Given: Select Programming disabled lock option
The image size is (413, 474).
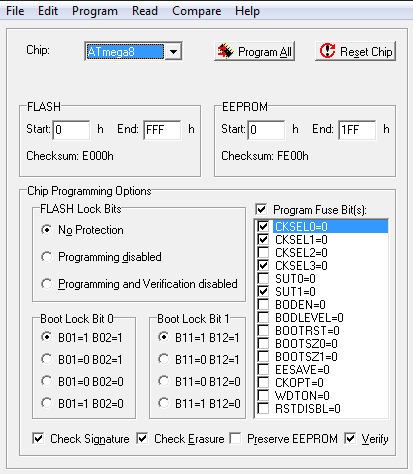Looking at the screenshot, I should 47,257.
